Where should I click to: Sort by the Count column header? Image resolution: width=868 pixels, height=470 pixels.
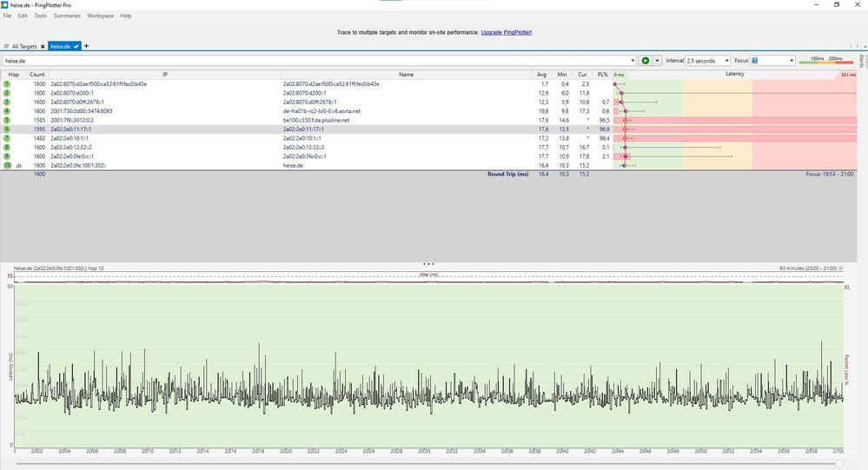(37, 74)
